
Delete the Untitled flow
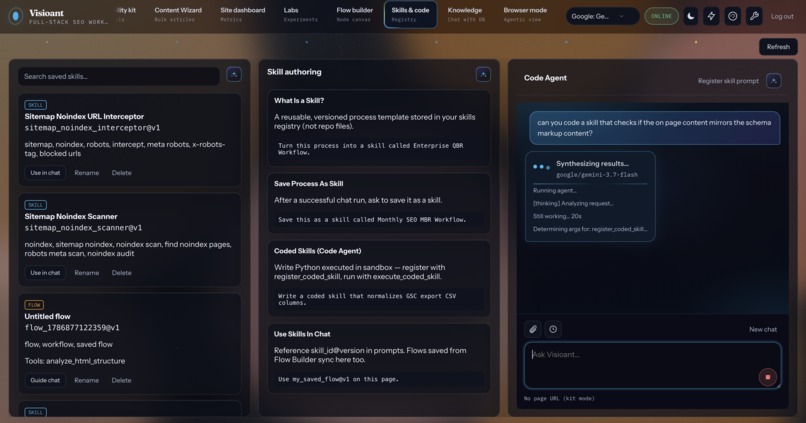[122, 380]
